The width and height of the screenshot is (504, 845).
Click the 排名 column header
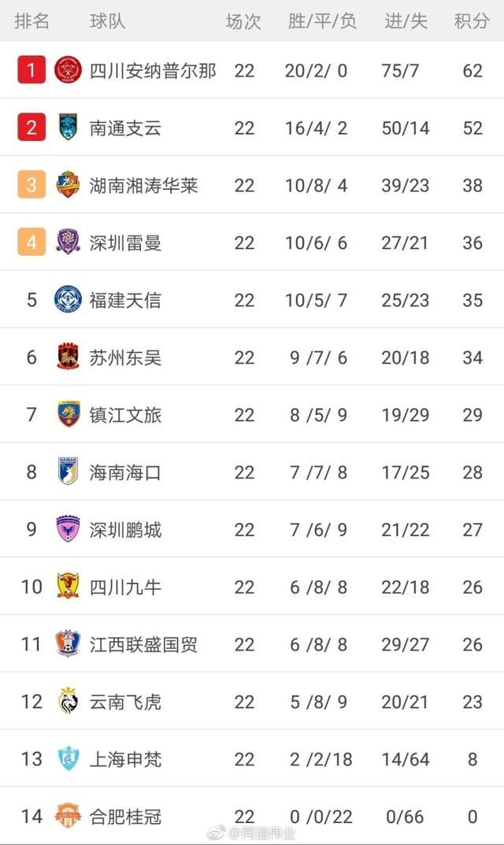tap(31, 21)
